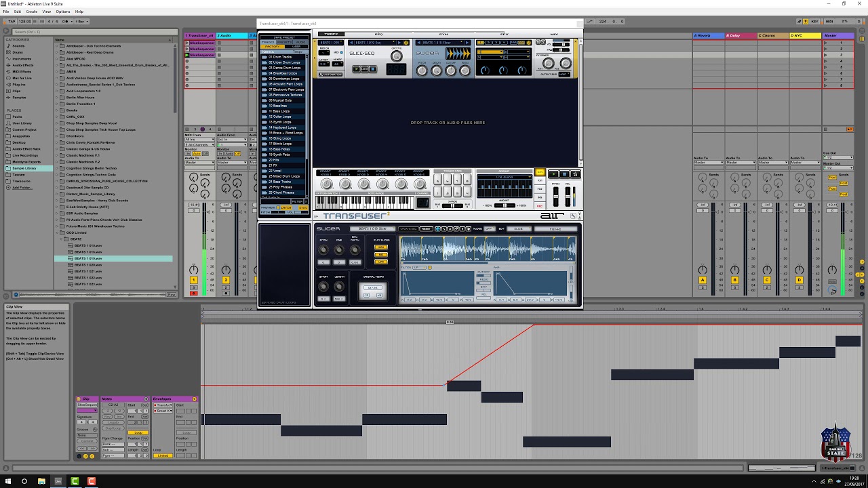Click Automation button in track module
868x488 pixels.
click(x=331, y=74)
